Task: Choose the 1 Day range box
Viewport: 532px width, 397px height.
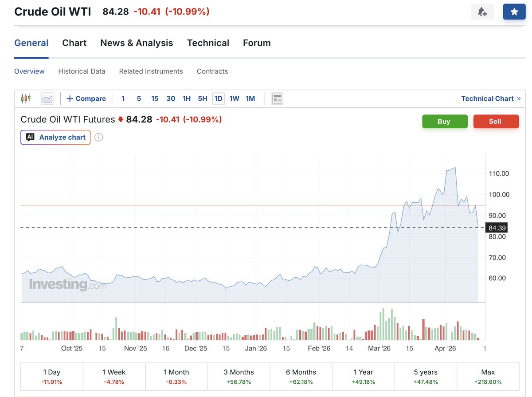Action: tap(52, 377)
